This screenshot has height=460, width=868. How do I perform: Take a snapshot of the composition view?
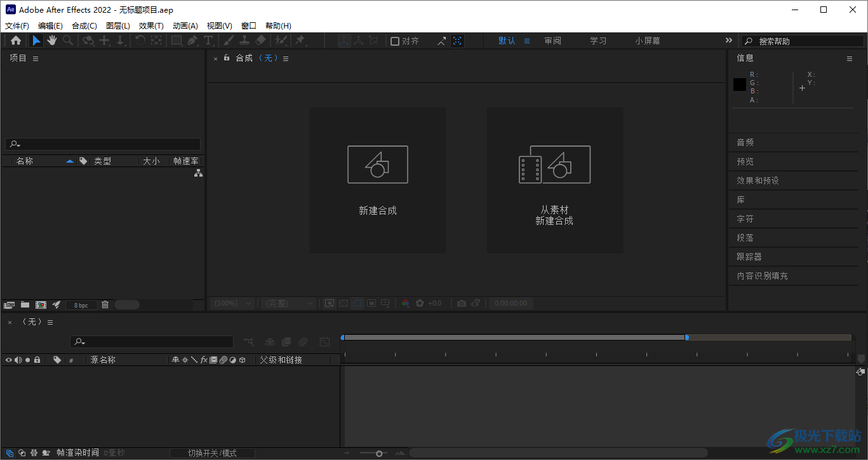pos(461,303)
